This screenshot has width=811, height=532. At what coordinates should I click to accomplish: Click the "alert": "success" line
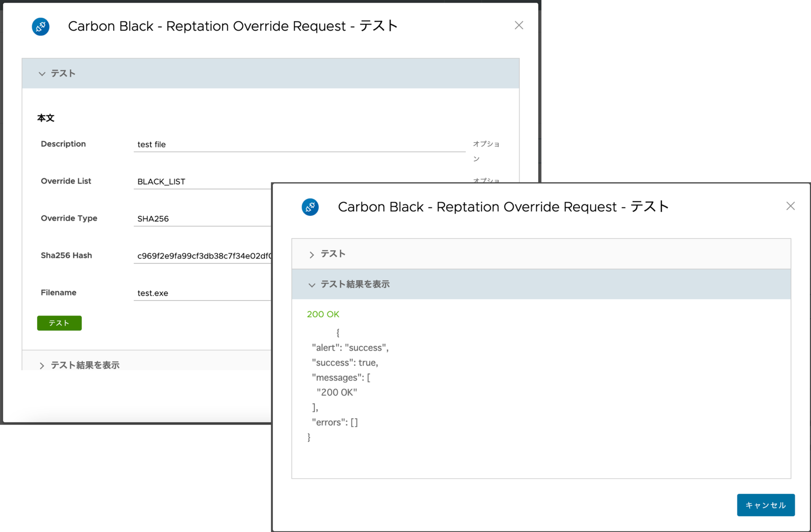tap(350, 348)
